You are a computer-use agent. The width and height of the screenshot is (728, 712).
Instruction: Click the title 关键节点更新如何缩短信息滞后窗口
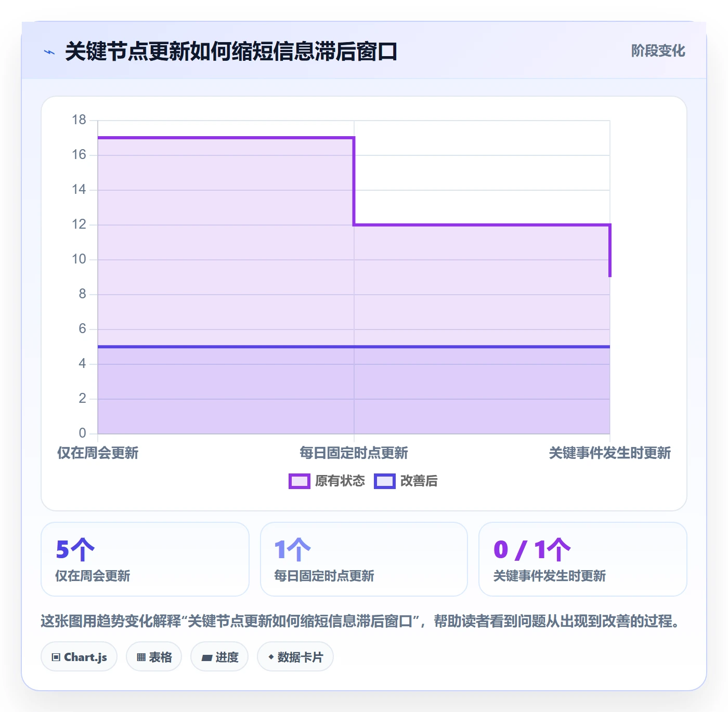tap(231, 52)
